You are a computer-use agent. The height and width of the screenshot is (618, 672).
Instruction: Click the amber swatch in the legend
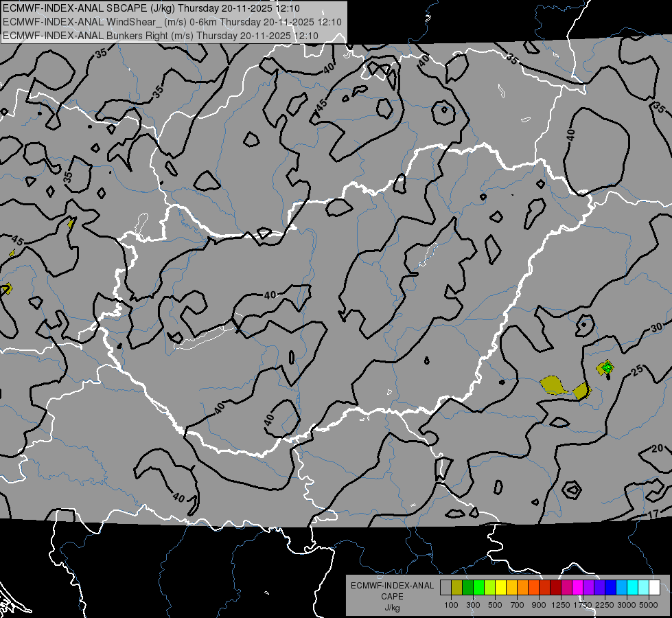[x=511, y=588]
